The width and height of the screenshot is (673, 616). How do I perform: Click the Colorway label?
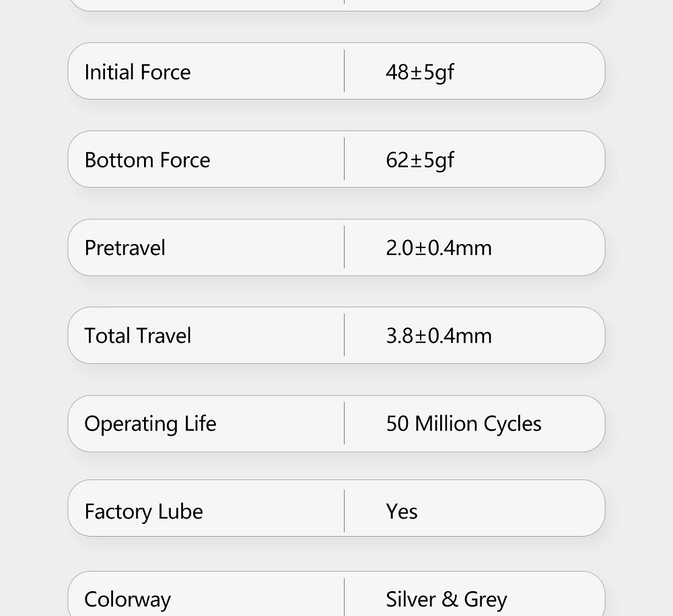pos(128,599)
